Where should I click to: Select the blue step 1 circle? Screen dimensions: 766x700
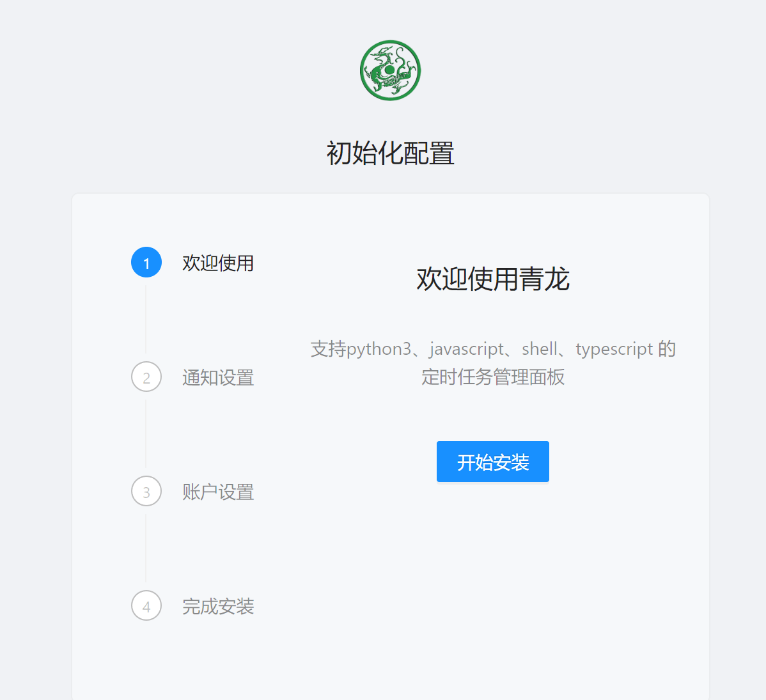146,262
